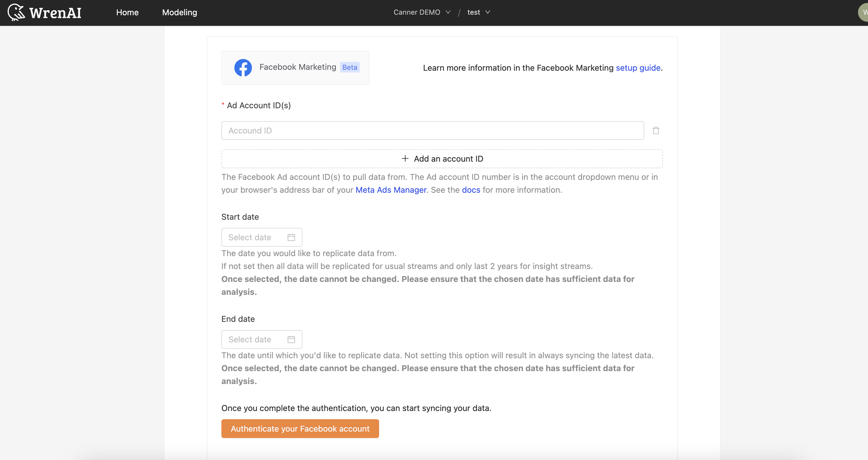Click the calendar icon for Start date

tap(292, 237)
